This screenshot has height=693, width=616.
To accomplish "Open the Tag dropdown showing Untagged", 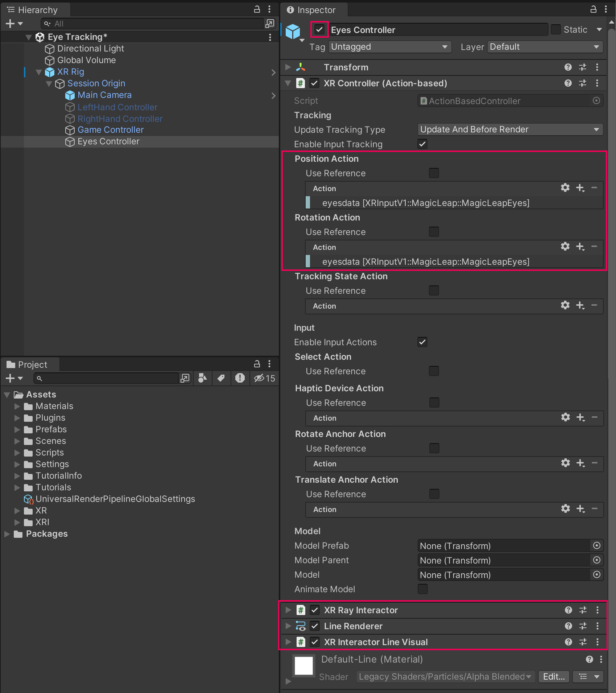I will click(389, 47).
